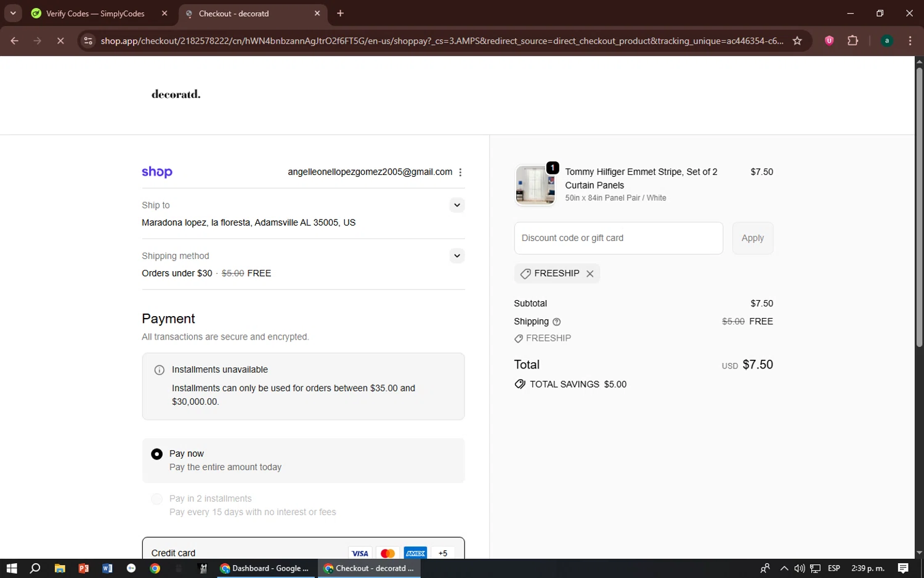Open the tab search dropdown arrow

pos(13,13)
